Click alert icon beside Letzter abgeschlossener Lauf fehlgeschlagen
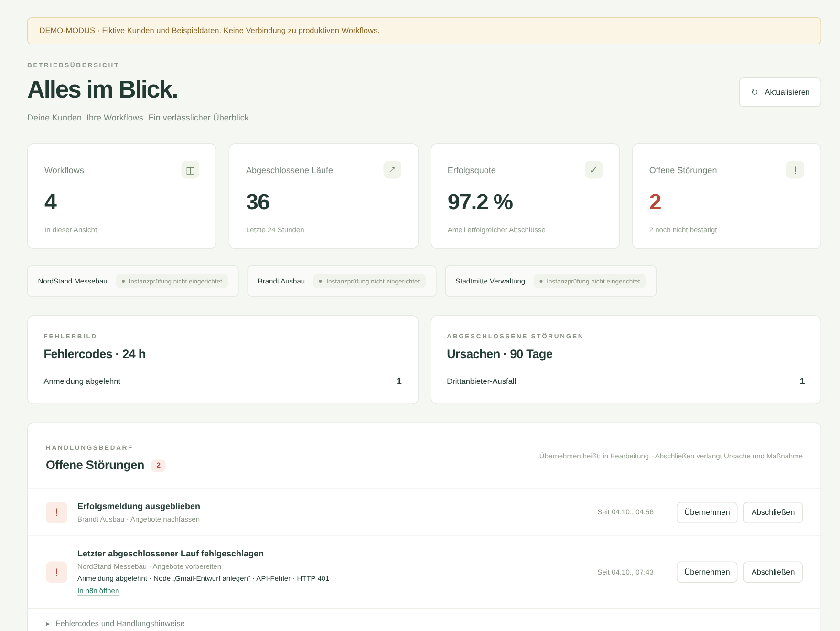This screenshot has width=840, height=631. (x=56, y=572)
